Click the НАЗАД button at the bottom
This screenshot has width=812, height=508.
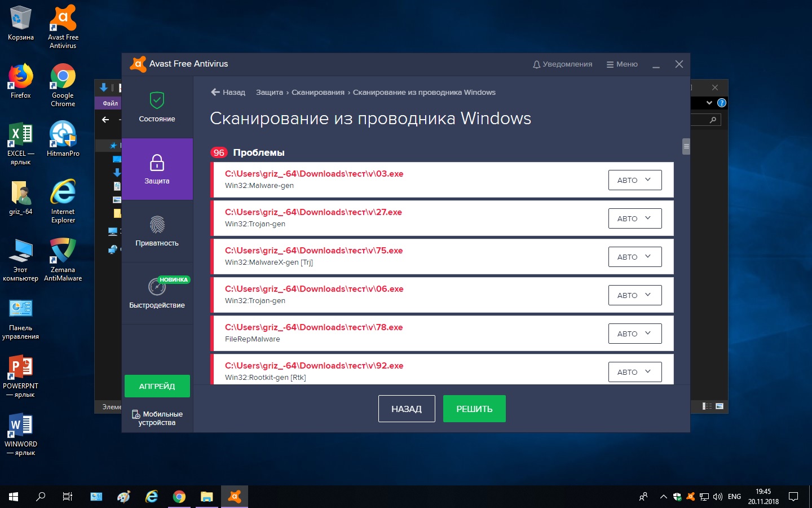click(x=407, y=409)
